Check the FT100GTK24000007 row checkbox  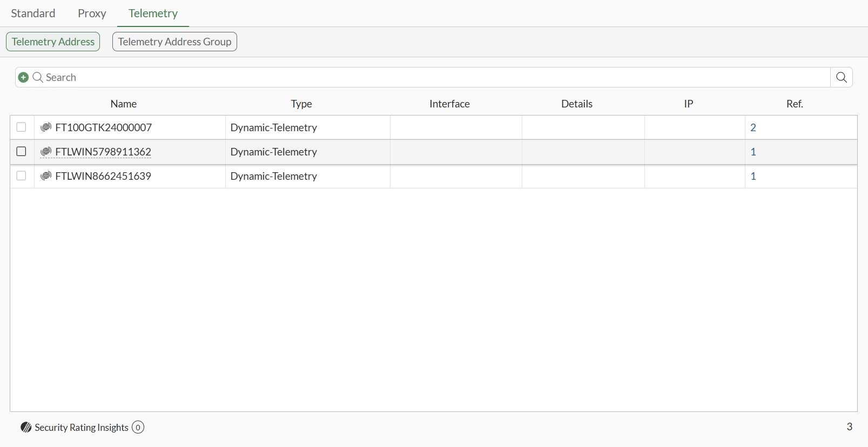point(22,127)
